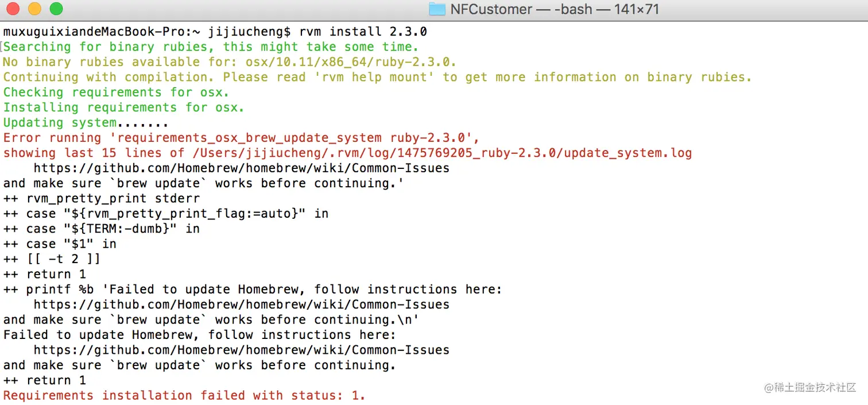Screen dimensions: 868x405
Task: Click the '++ rvm_pretty_print stderr' line
Action: pyautogui.click(x=102, y=198)
